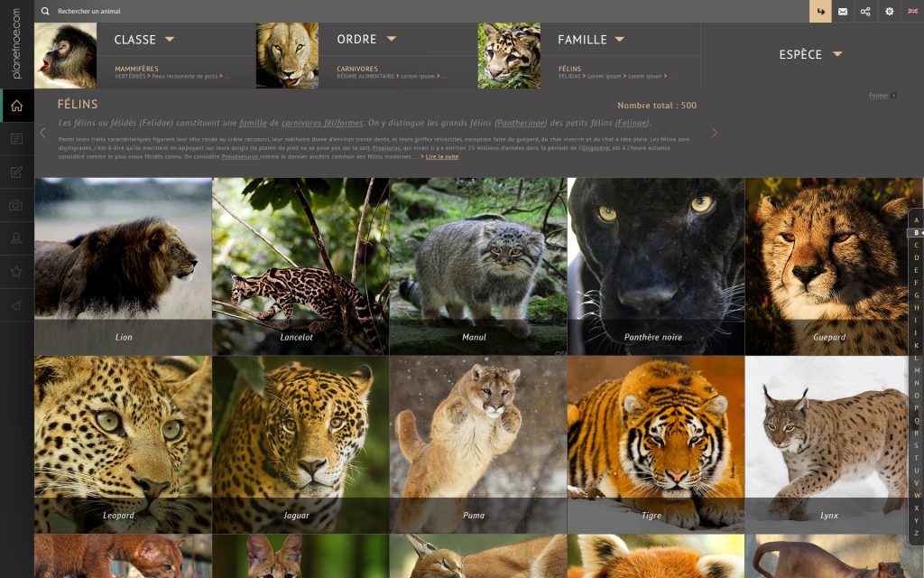Screen dimensions: 924x578
Task: Click the sidebar favorites star icon
Action: (x=16, y=272)
